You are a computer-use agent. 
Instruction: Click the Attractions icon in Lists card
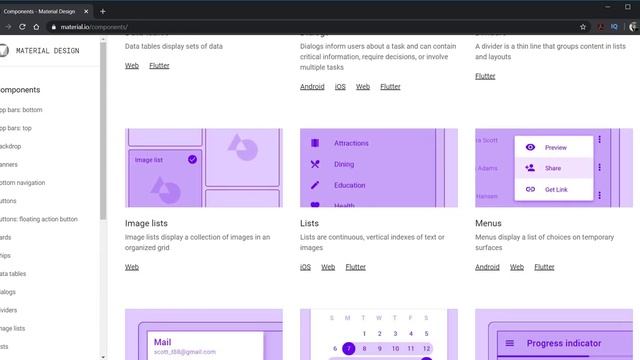pos(315,143)
